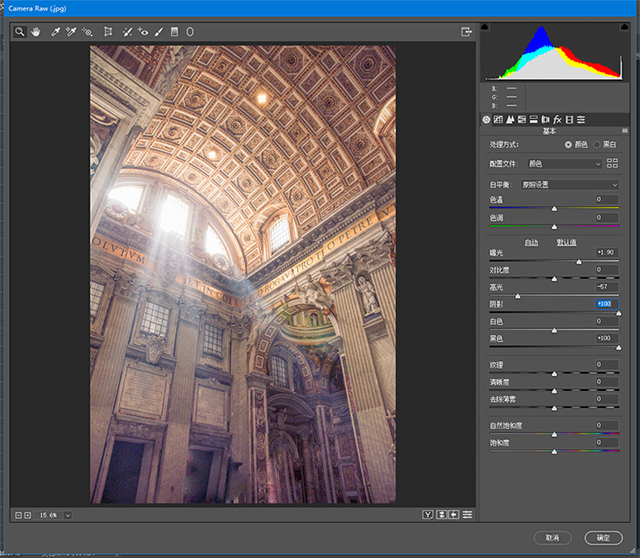Open the Calibration panel tab
Image resolution: width=640 pixels, height=558 pixels.
[569, 120]
